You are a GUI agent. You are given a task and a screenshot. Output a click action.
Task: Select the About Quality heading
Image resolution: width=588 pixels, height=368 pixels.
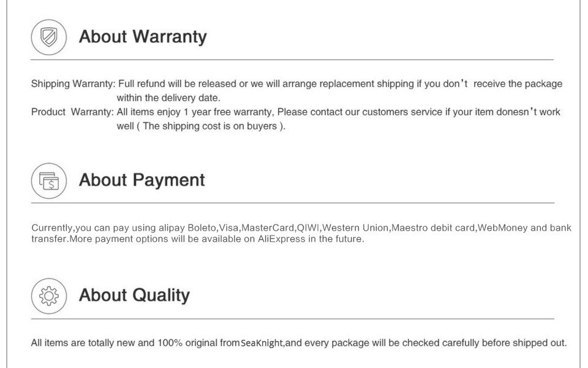[134, 296]
